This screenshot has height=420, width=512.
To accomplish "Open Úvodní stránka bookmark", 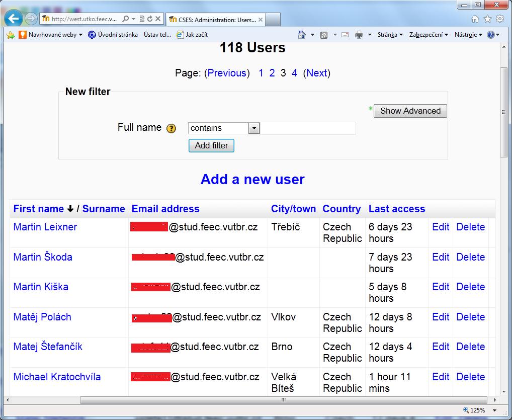I will [113, 35].
